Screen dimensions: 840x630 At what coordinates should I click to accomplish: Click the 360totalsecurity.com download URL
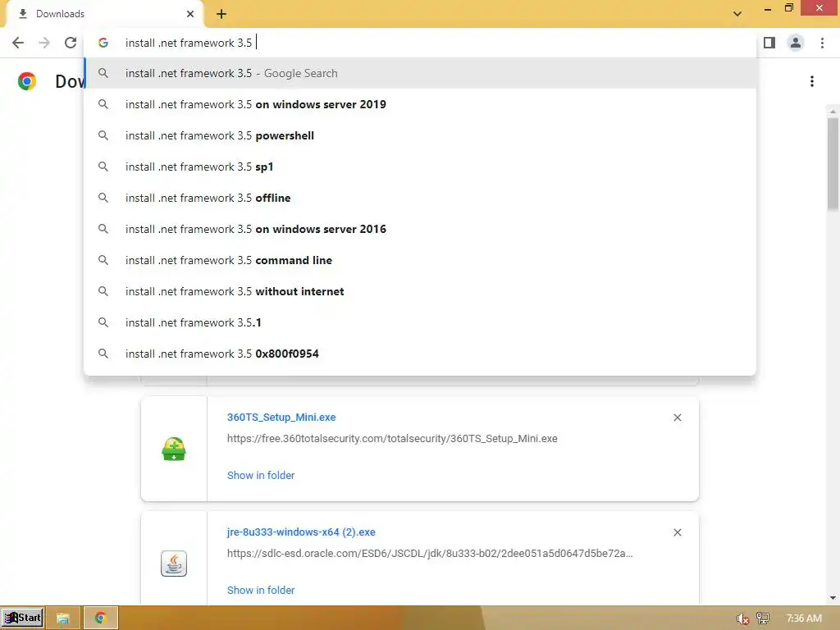pos(392,439)
